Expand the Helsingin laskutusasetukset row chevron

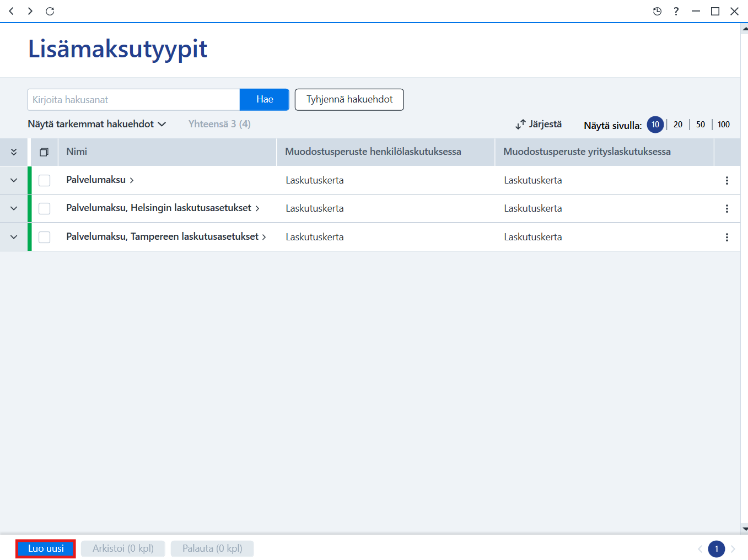click(x=14, y=208)
